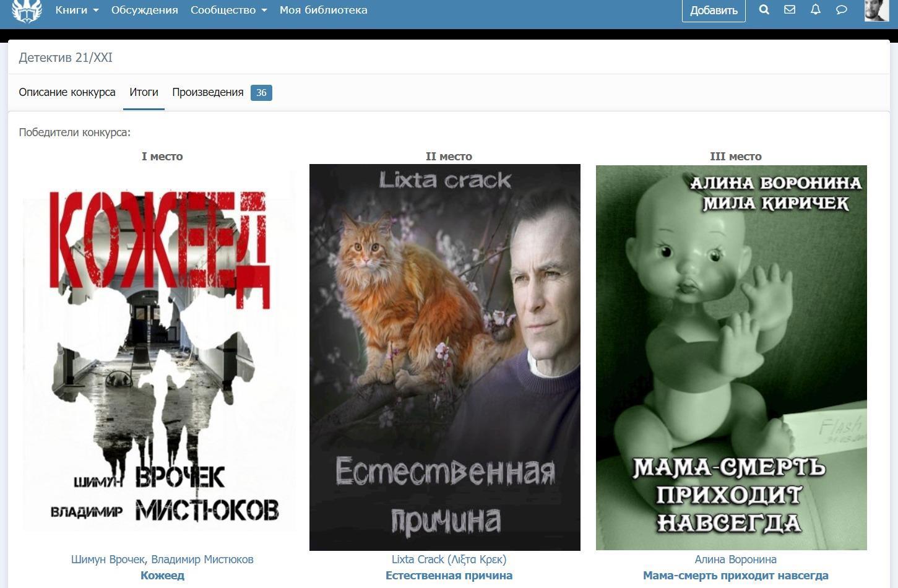Show notifications via the bell icon
The width and height of the screenshot is (898, 588).
point(816,10)
